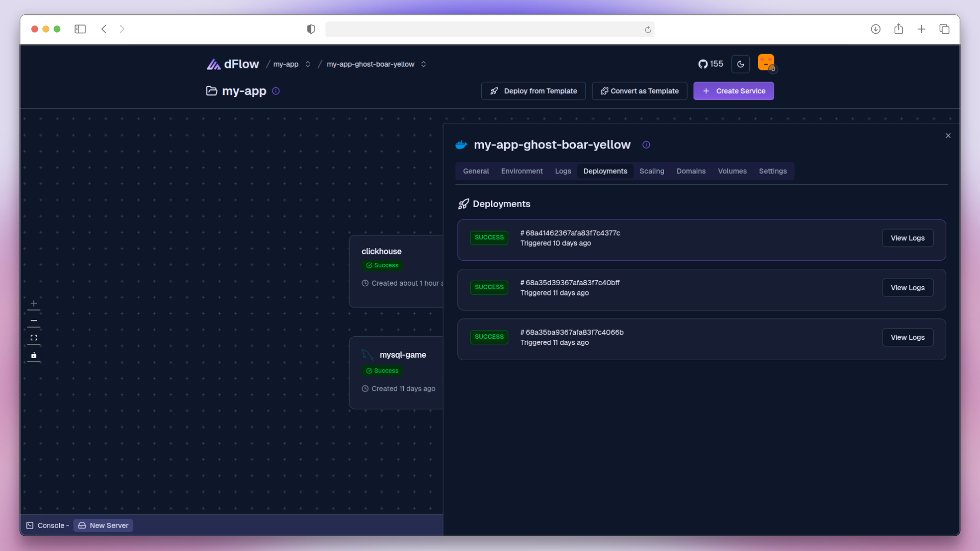
Task: Toggle dark mode moon button
Action: (x=740, y=64)
